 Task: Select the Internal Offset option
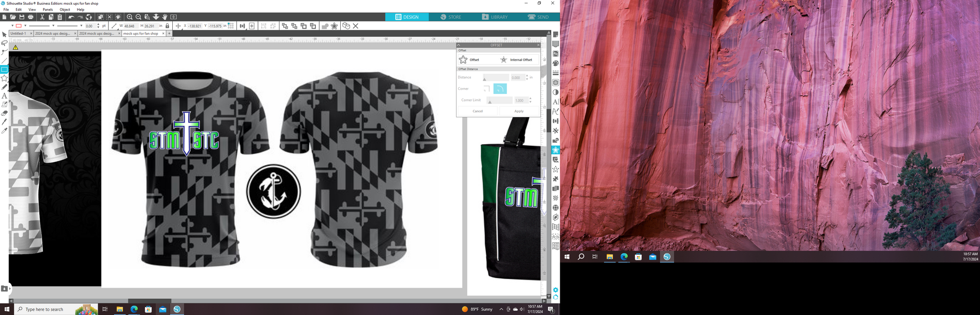(x=516, y=60)
